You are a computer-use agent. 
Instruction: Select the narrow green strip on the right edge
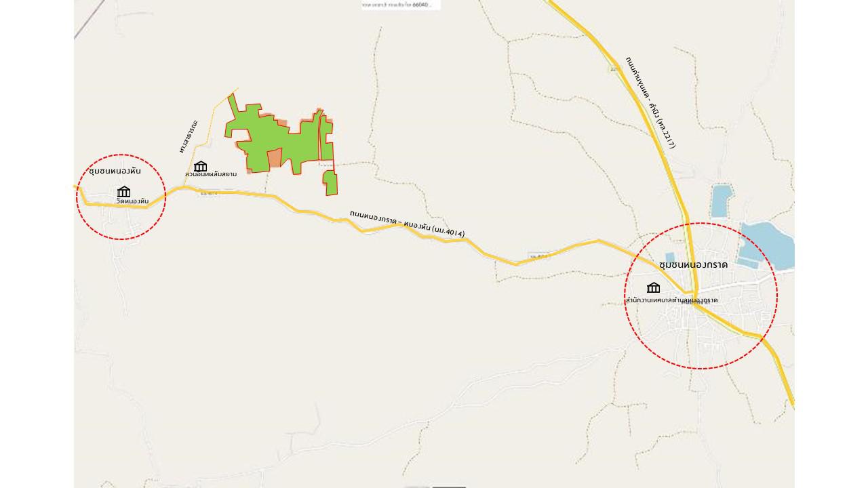point(326,138)
